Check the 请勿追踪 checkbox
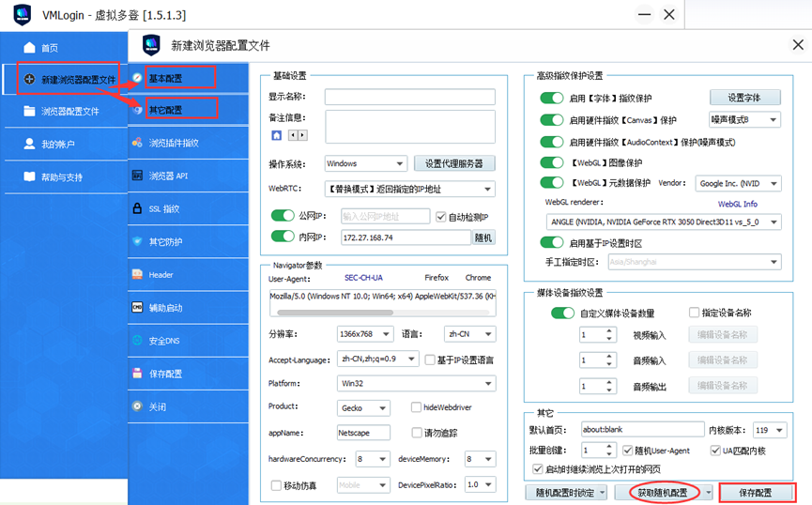The height and width of the screenshot is (505, 812). [417, 432]
